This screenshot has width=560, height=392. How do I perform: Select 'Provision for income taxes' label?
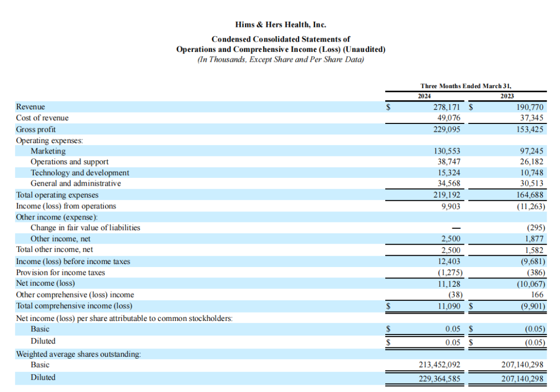[60, 272]
